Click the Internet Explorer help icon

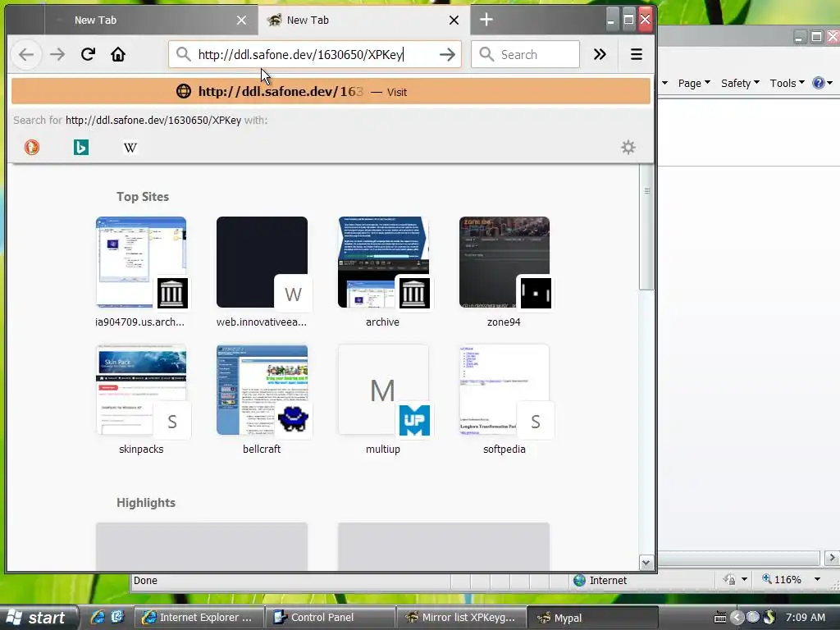coord(818,83)
